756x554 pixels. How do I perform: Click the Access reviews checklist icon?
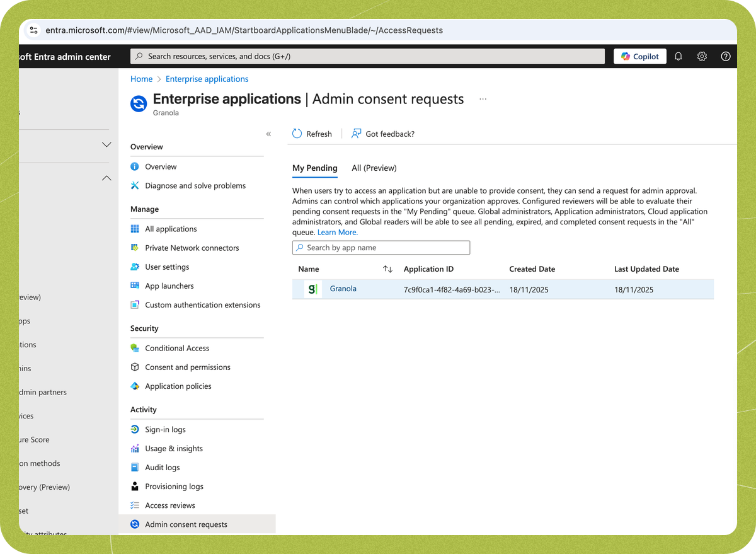tap(134, 505)
